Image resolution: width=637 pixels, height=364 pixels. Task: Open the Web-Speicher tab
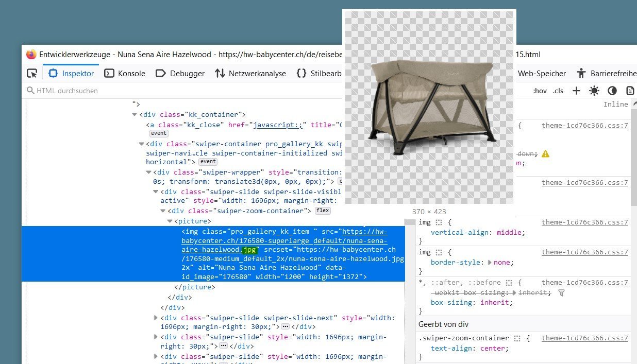tap(542, 73)
